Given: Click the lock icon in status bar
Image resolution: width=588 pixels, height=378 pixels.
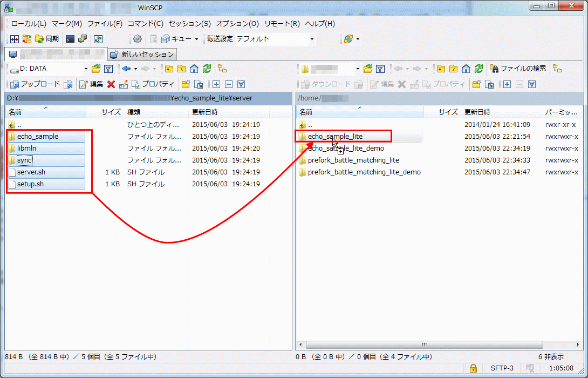Looking at the screenshot, I should 473,368.
